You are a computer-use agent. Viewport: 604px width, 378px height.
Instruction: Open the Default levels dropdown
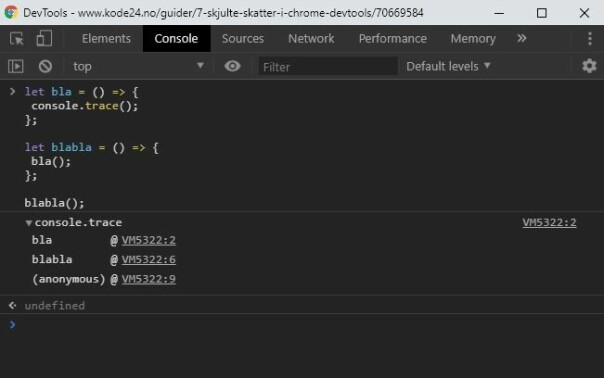pyautogui.click(x=448, y=66)
